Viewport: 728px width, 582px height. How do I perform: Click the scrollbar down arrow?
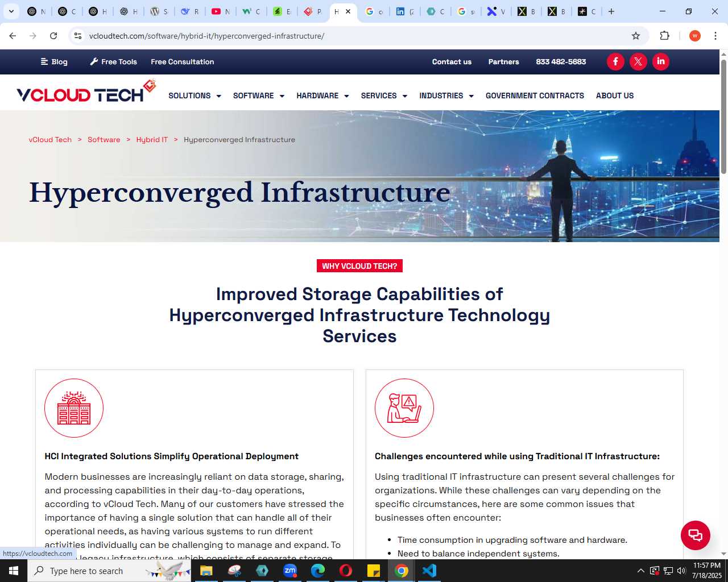[723, 554]
